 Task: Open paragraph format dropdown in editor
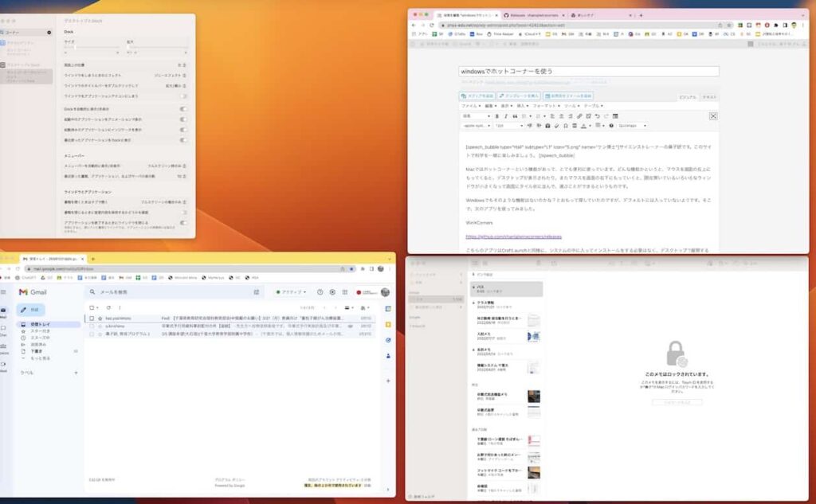coord(476,116)
